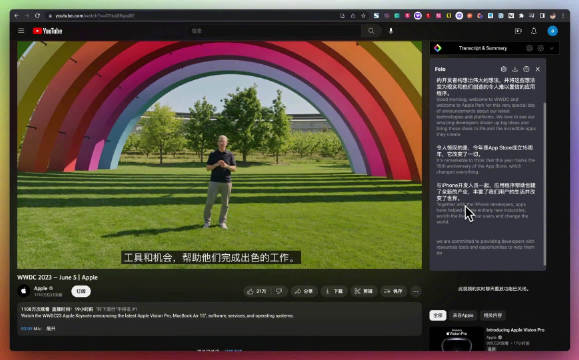
Task: Bookmark page with the star icon
Action: (x=363, y=16)
